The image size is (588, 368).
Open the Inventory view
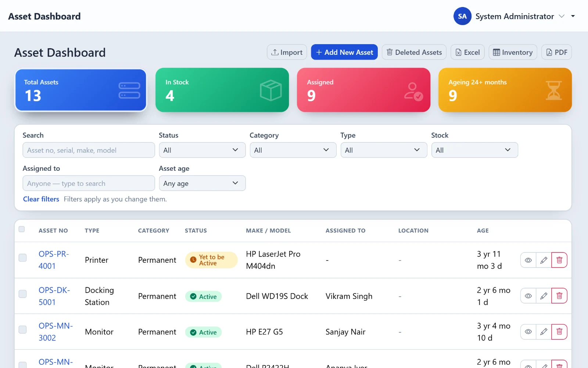point(513,52)
